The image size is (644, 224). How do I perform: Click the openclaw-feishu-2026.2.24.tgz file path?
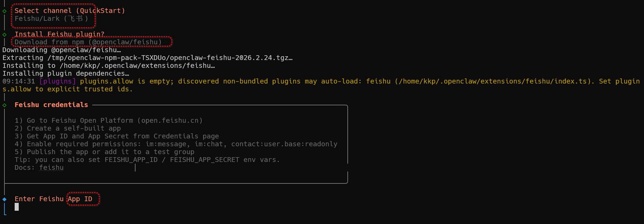(x=170, y=58)
